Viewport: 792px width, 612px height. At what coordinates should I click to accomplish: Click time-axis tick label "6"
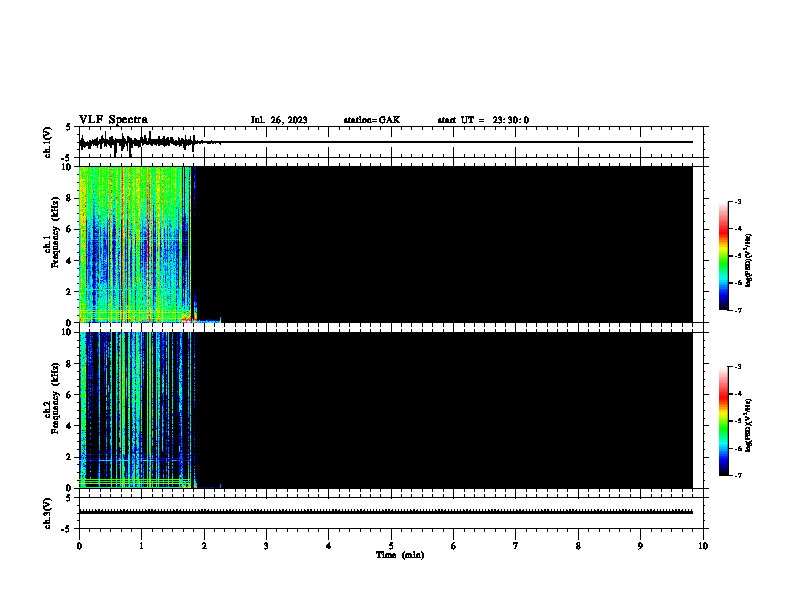coord(454,546)
